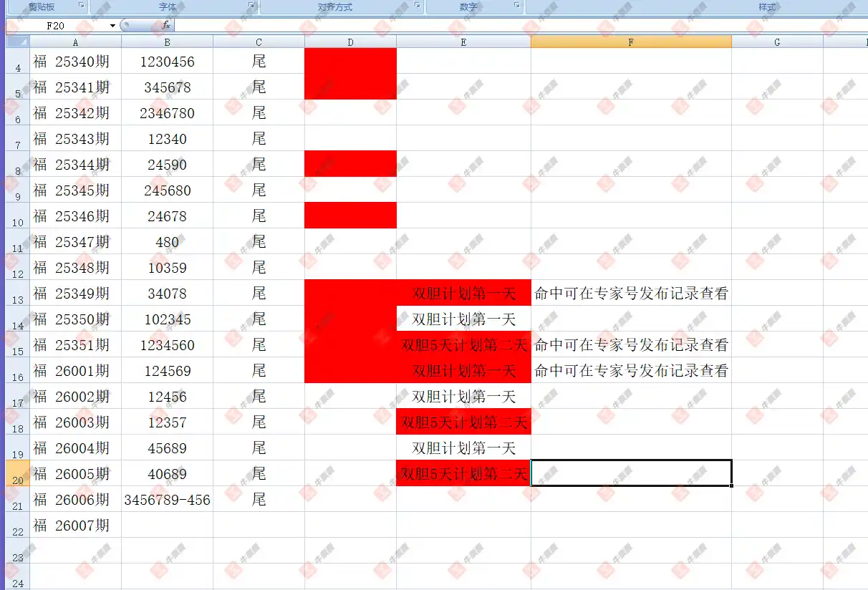Open the 数字 (Number) dialog launcher
The image size is (868, 590).
517,6
